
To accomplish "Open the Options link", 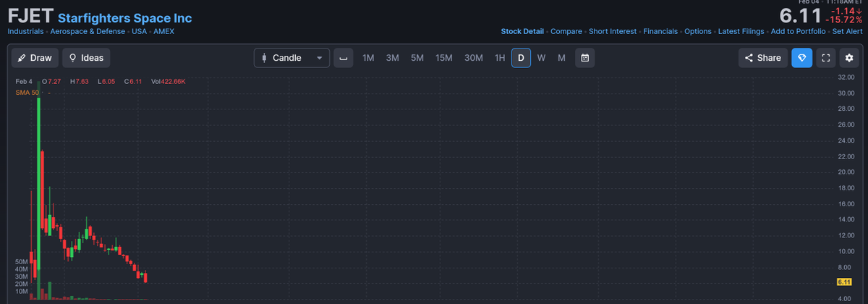I will coord(698,32).
